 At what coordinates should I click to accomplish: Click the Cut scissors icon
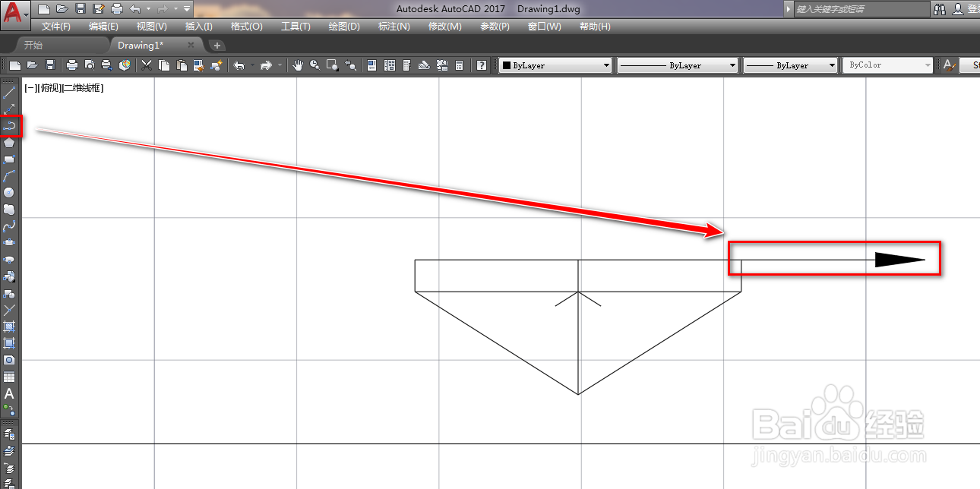(x=146, y=65)
